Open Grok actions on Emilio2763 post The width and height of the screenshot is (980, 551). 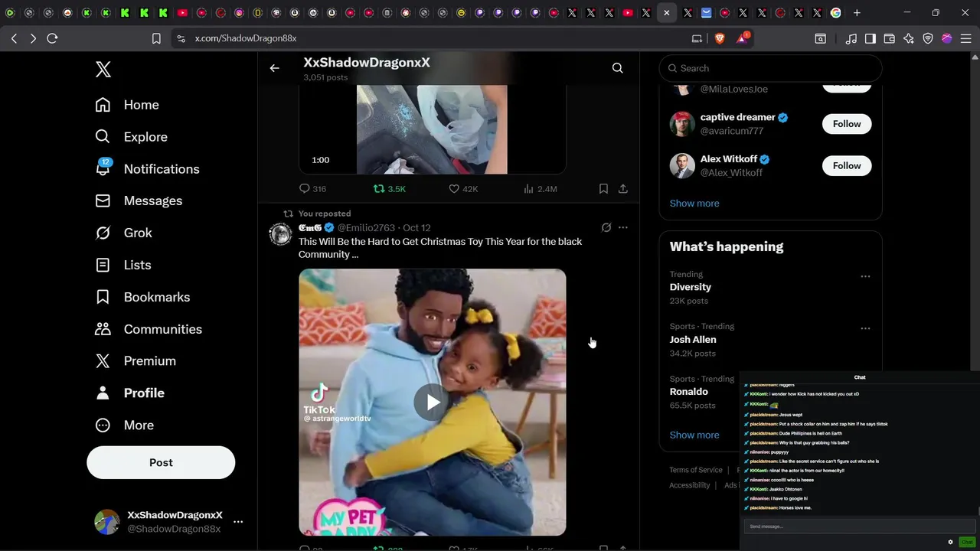(x=606, y=227)
